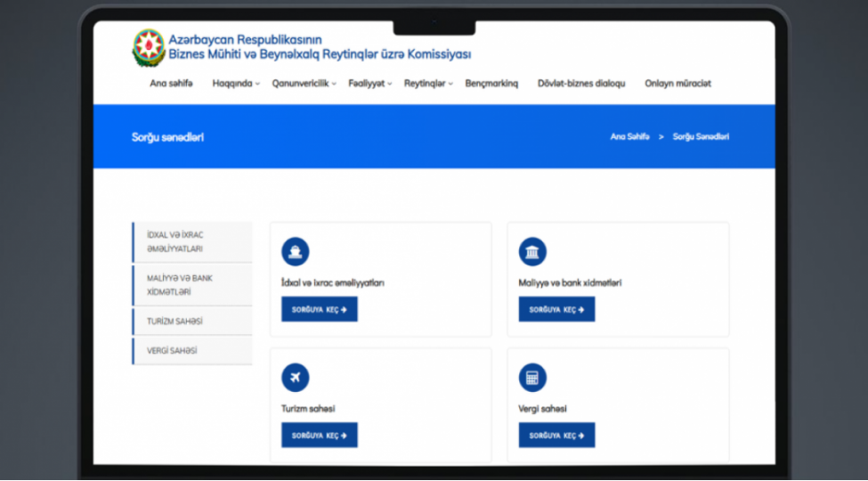This screenshot has width=868, height=481.
Task: Open the Reytinqlər dropdown menu
Action: (427, 84)
